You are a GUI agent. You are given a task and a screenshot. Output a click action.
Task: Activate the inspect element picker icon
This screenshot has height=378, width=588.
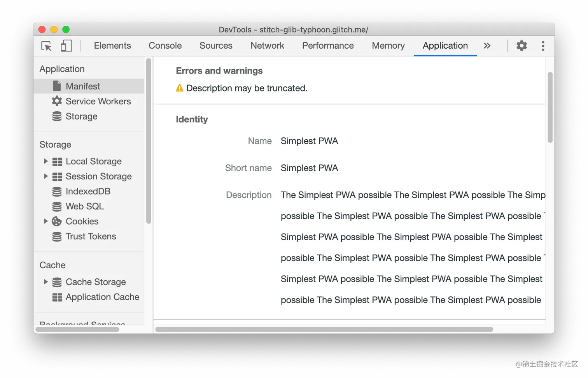pyautogui.click(x=46, y=46)
